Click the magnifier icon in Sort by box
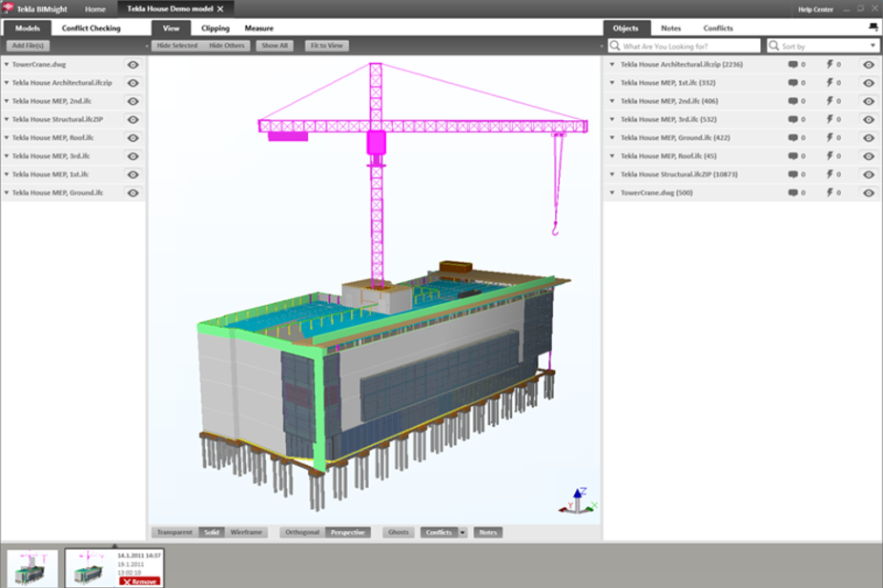 coord(774,46)
